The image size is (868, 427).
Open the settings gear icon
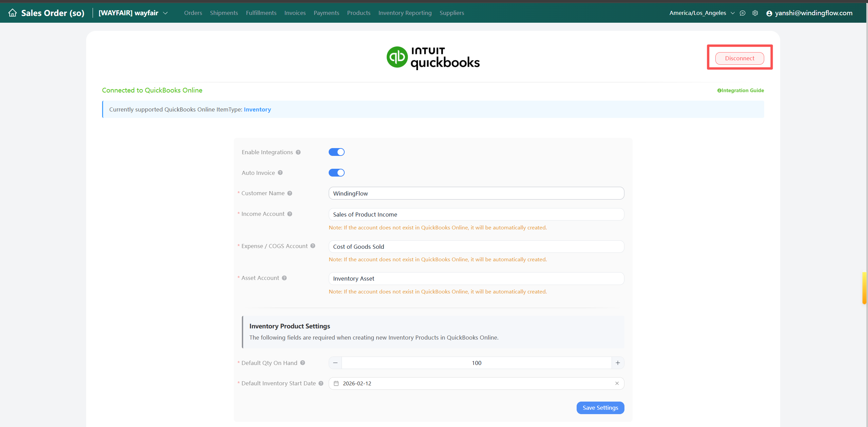[755, 13]
